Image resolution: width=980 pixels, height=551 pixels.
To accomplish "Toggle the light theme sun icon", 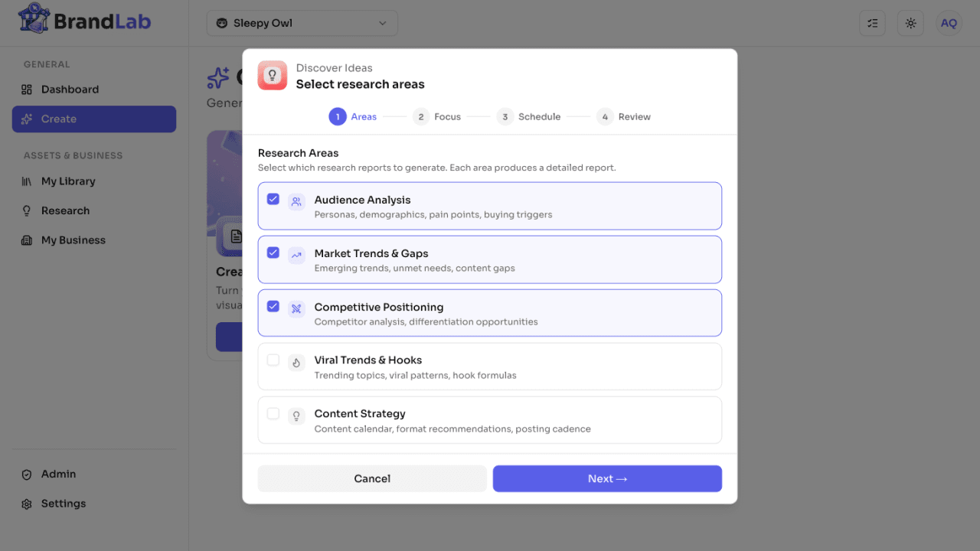I will click(910, 23).
